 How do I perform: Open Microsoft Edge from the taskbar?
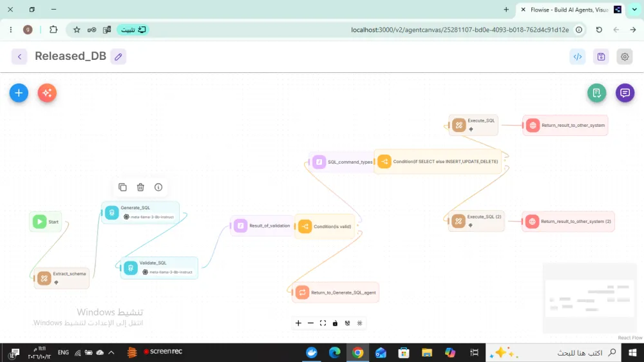(x=335, y=352)
